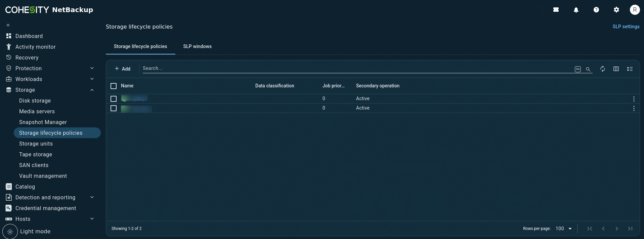Expand the Protection menu chevron
Screen dimensions: 644x239
click(x=92, y=68)
